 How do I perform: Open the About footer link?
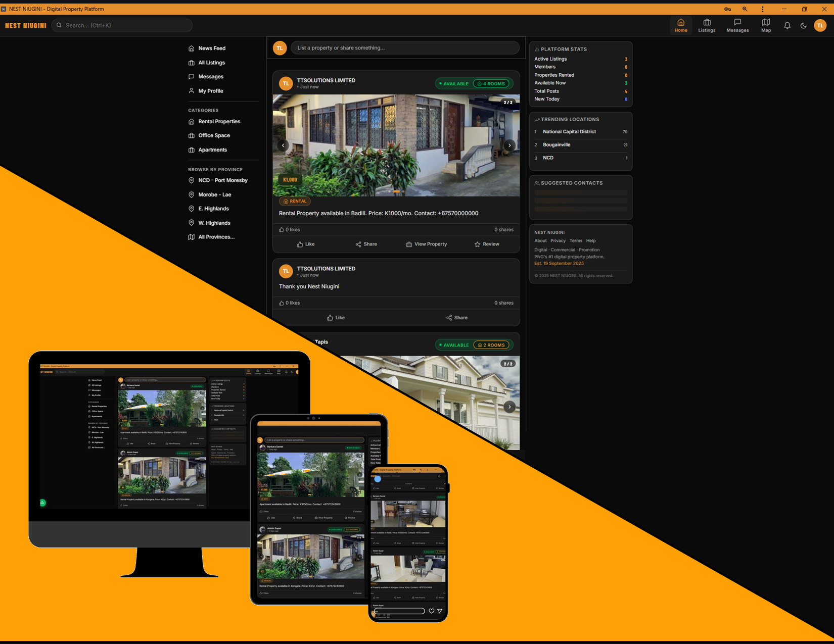[x=540, y=241]
